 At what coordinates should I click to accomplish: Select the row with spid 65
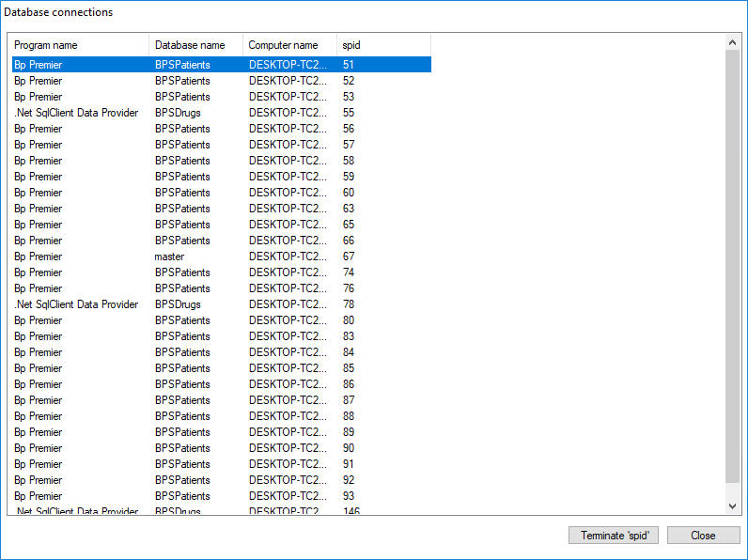coord(222,225)
